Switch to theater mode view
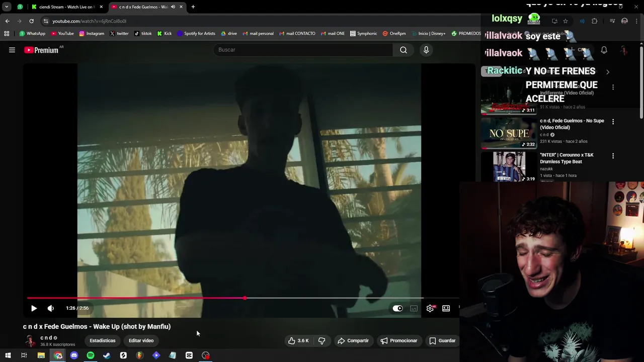Viewport: 644px width, 362px height. (446, 308)
